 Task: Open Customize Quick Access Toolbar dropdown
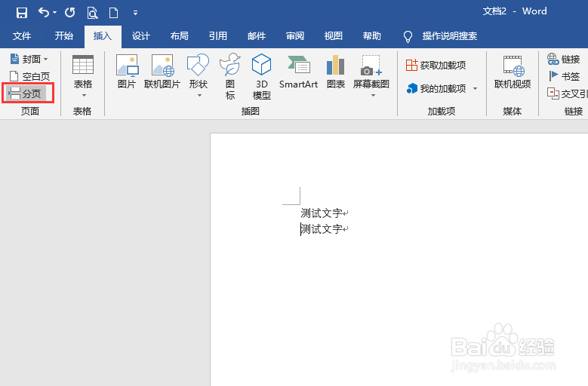(135, 13)
